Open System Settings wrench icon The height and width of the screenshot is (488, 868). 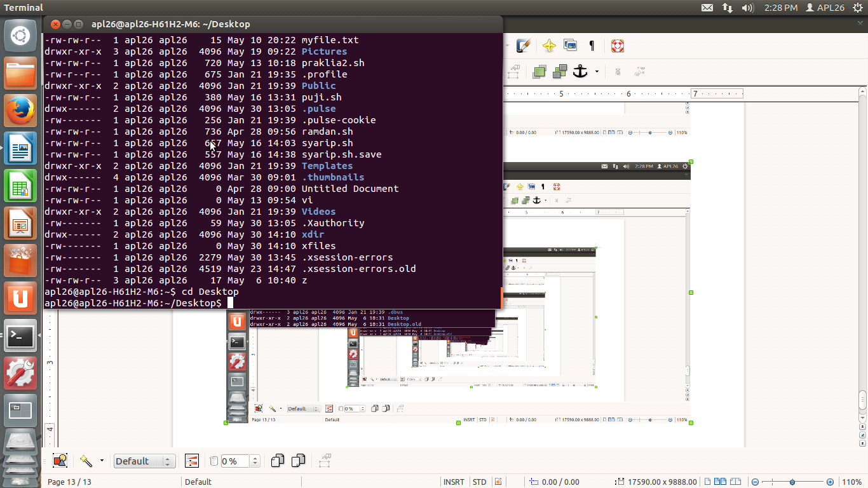point(20,374)
